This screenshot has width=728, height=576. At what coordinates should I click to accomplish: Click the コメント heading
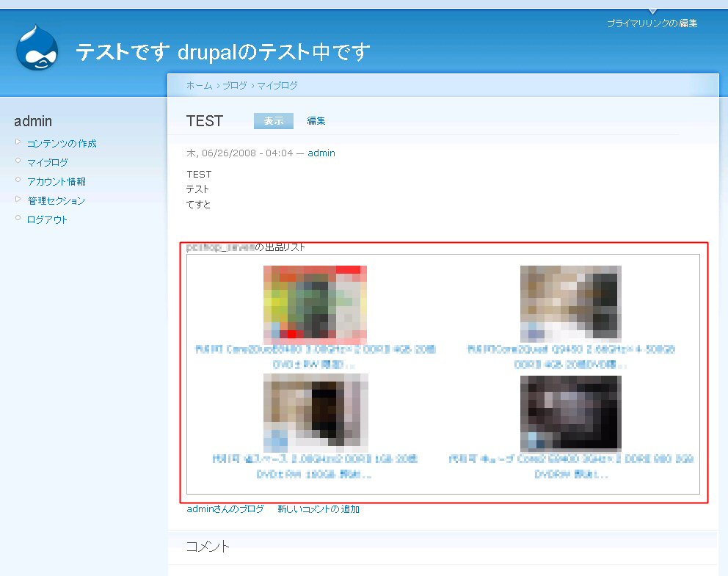tap(208, 547)
